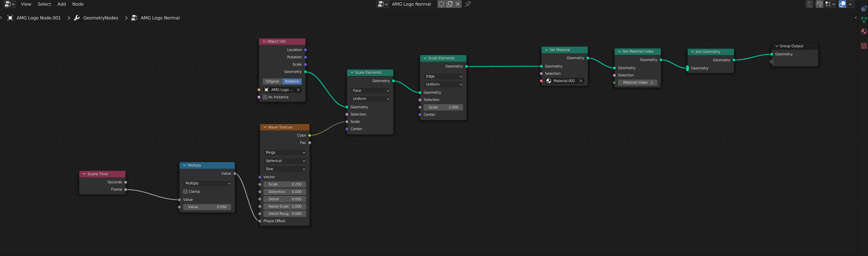Switch Object Info transform to Original
Screen dimensions: 868x256
[272, 81]
